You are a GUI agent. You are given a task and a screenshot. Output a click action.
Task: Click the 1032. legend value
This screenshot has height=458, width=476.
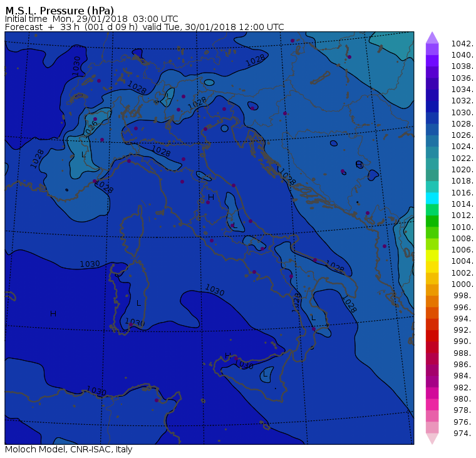pyautogui.click(x=462, y=101)
